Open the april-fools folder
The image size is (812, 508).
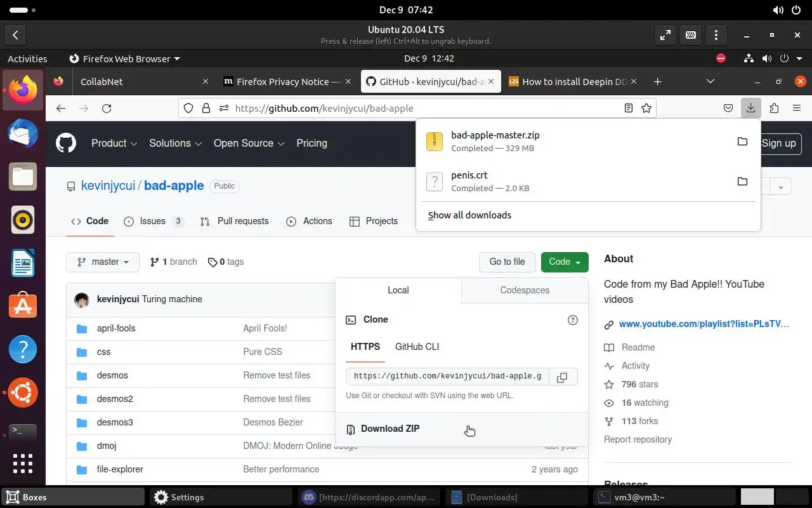coord(116,328)
